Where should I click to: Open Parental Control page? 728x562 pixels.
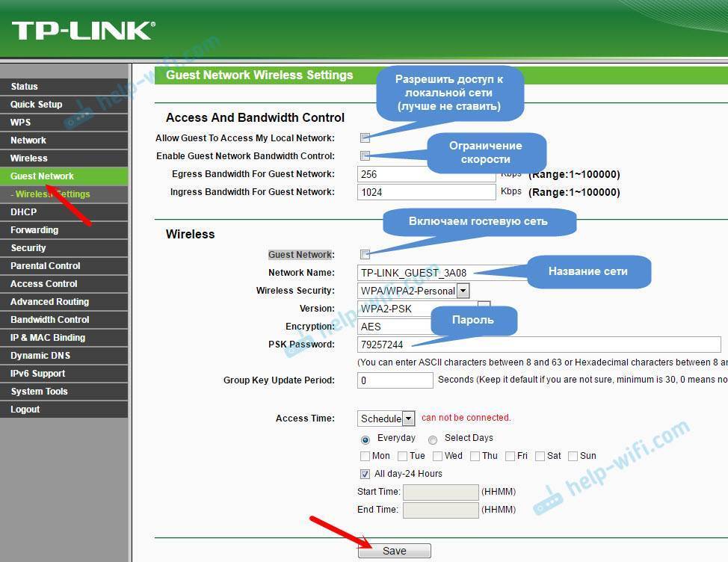click(x=64, y=266)
